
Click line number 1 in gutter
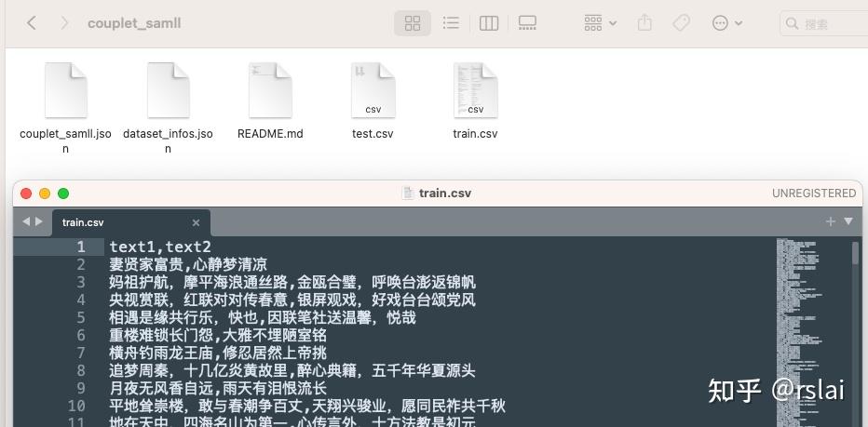click(x=81, y=247)
